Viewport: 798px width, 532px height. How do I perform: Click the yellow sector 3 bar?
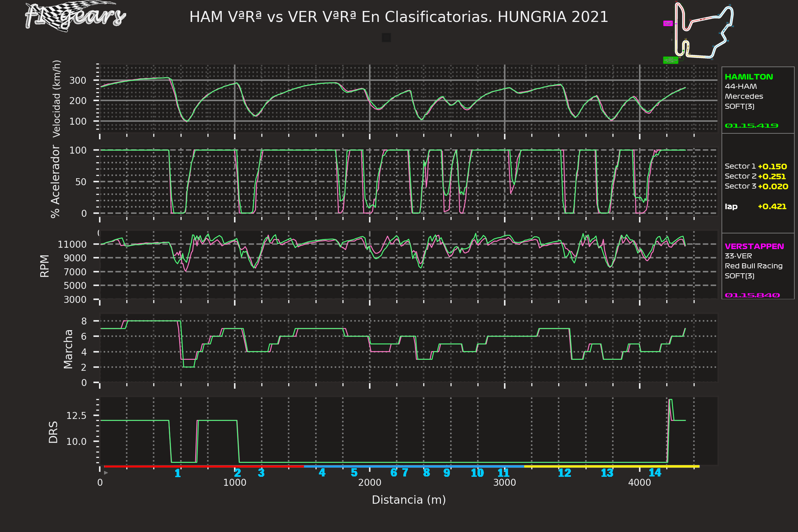[611, 466]
